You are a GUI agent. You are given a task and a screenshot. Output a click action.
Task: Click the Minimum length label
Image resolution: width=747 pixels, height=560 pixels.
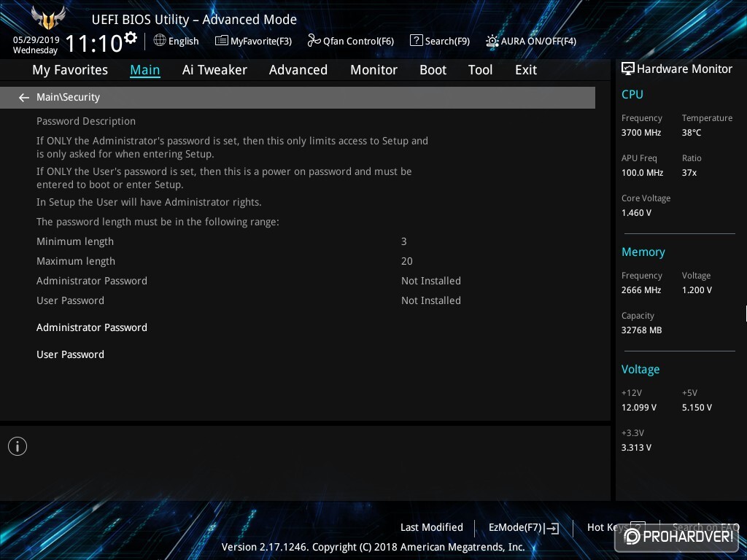(75, 241)
